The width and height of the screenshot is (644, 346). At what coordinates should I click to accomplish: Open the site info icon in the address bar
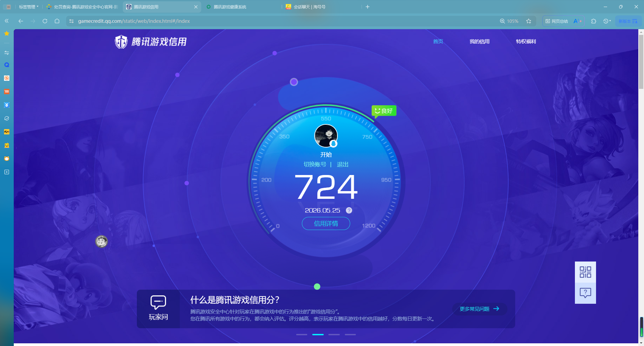tap(71, 21)
